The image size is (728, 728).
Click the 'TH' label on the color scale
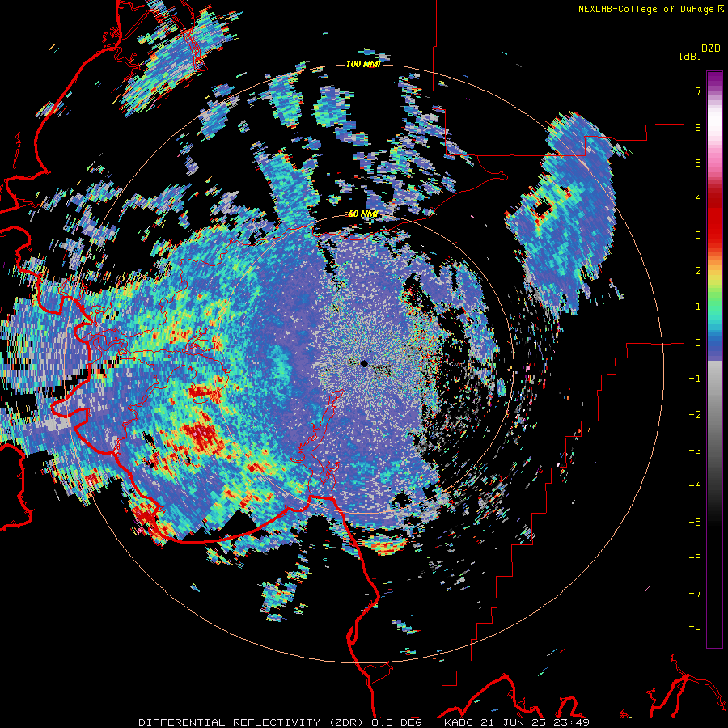click(x=695, y=629)
